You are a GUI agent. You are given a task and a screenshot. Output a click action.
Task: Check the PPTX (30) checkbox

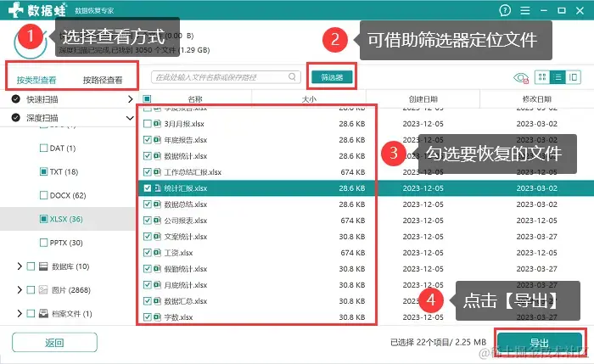pos(43,243)
